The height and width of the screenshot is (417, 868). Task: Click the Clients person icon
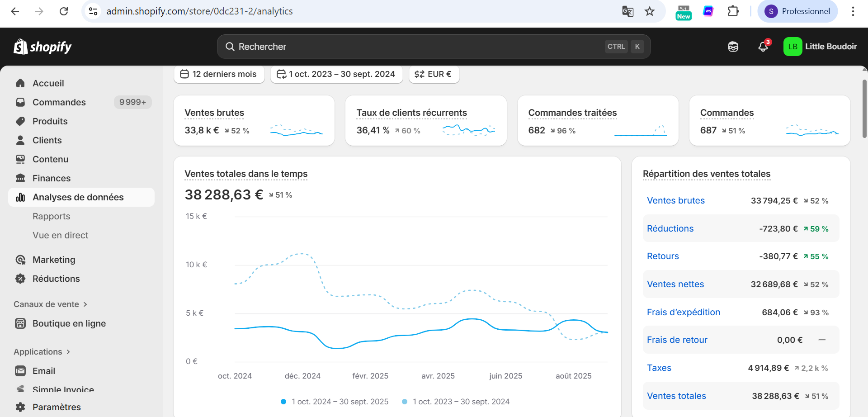(x=20, y=140)
